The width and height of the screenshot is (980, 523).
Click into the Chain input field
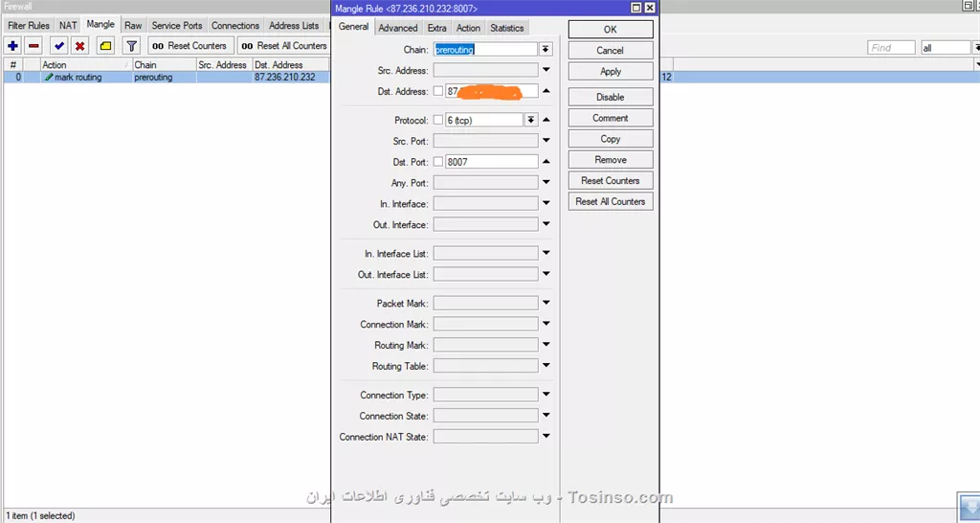coord(485,50)
